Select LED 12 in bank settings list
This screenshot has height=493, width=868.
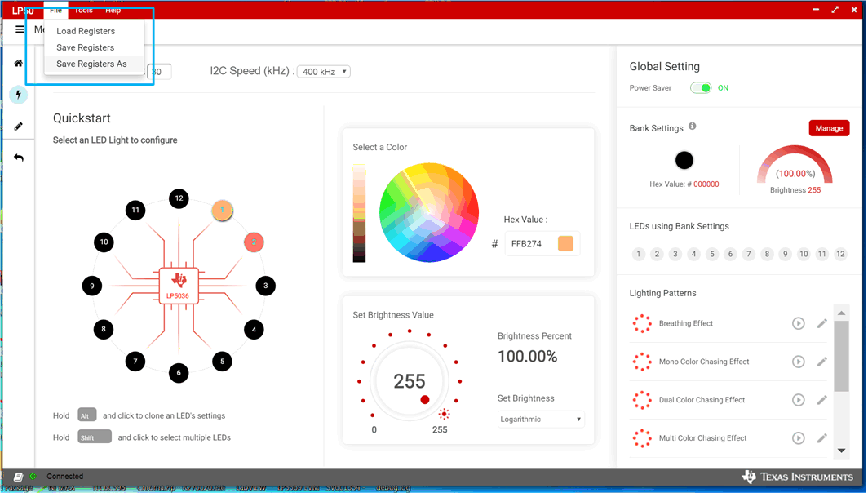pyautogui.click(x=840, y=255)
